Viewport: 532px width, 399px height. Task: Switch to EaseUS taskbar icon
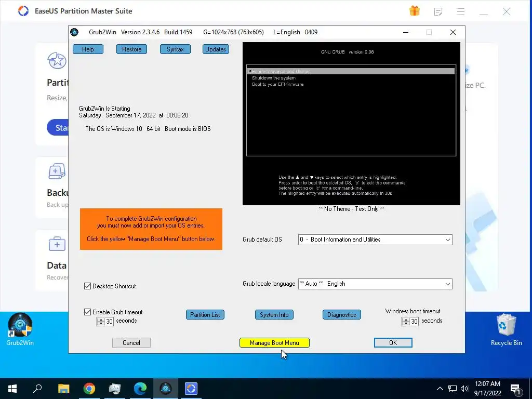[191, 389]
